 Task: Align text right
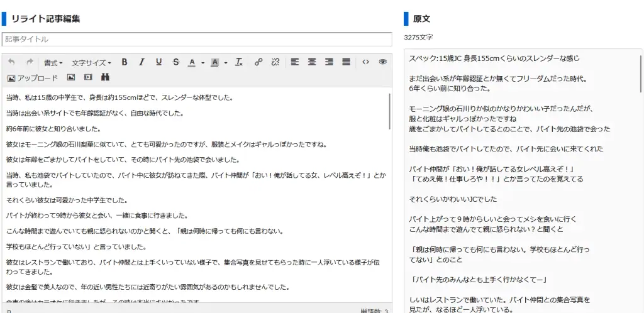329,62
